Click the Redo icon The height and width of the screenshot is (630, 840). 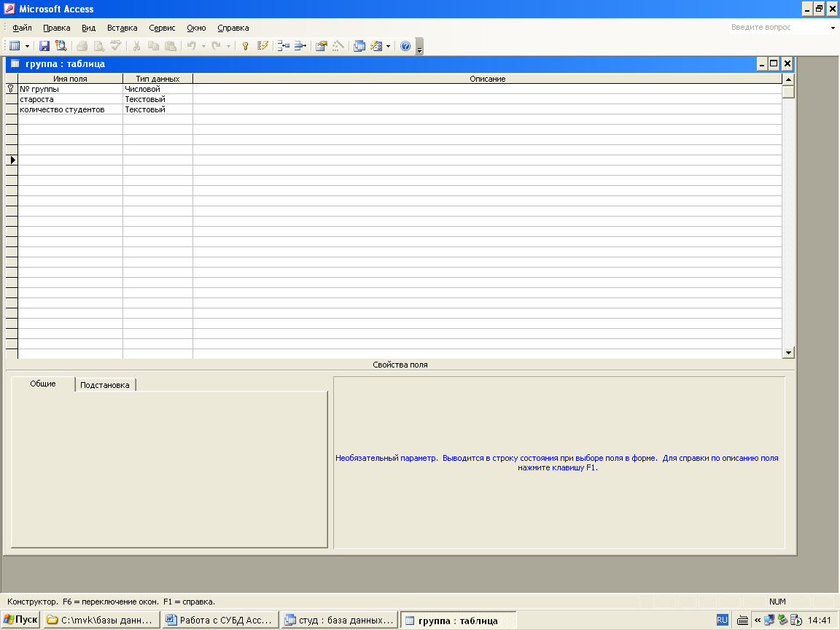pos(216,46)
